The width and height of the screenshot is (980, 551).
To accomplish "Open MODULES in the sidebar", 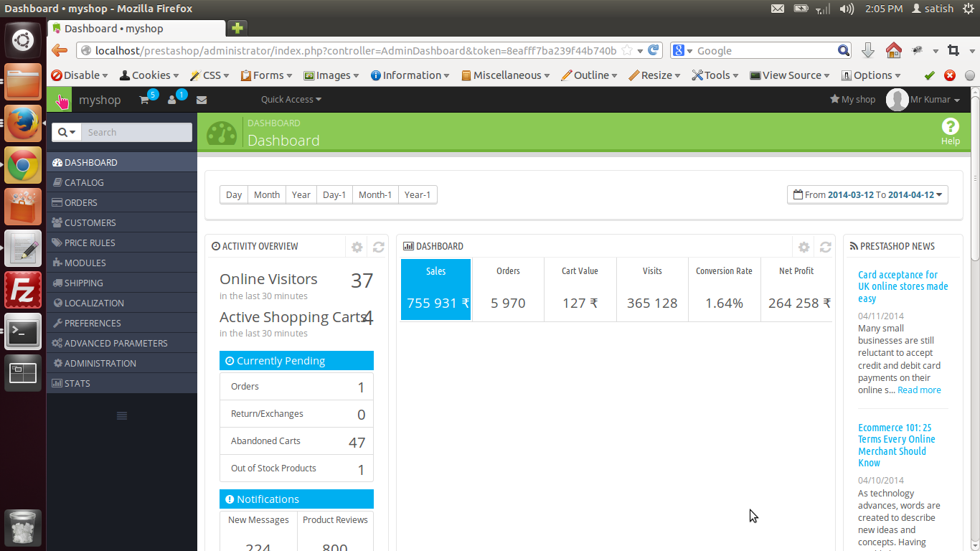I will pos(122,263).
